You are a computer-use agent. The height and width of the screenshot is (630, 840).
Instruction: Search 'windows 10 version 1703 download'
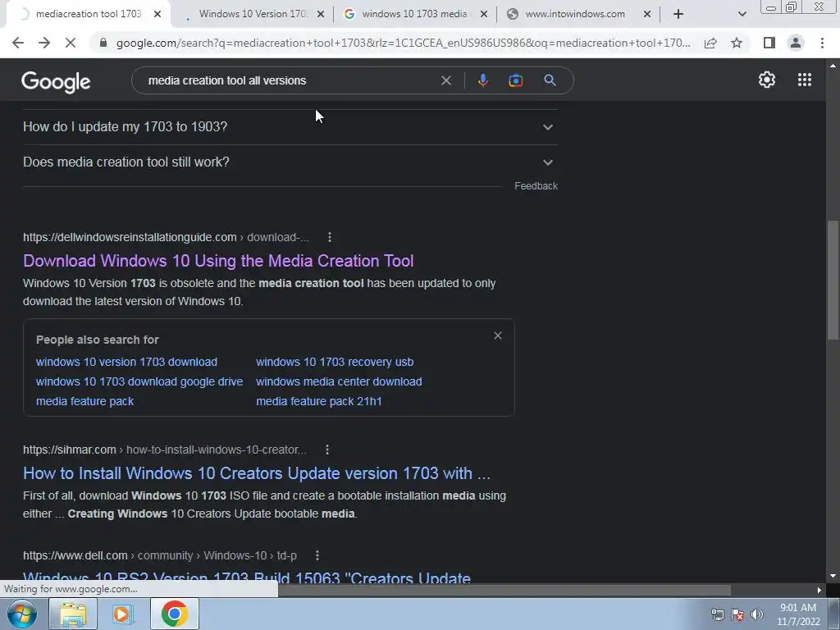point(126,362)
